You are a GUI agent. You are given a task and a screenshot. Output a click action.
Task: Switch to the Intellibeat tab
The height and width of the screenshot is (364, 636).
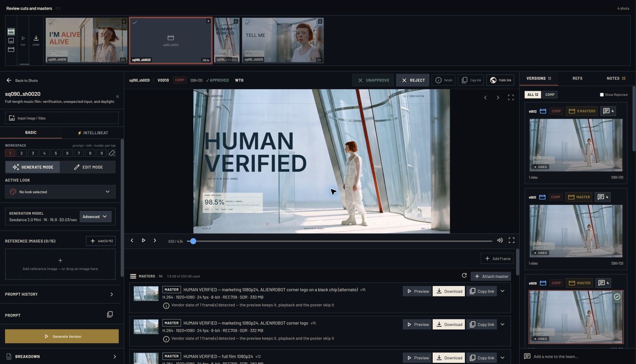(93, 133)
